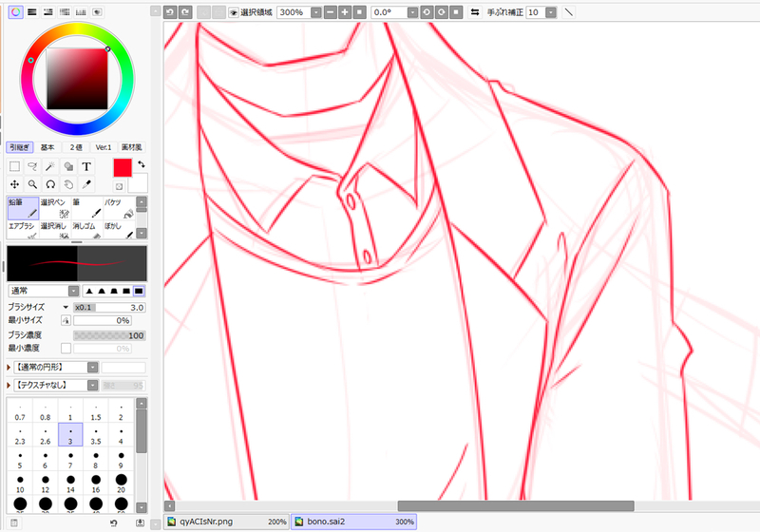Select the 選択ペン brush

pos(55,208)
